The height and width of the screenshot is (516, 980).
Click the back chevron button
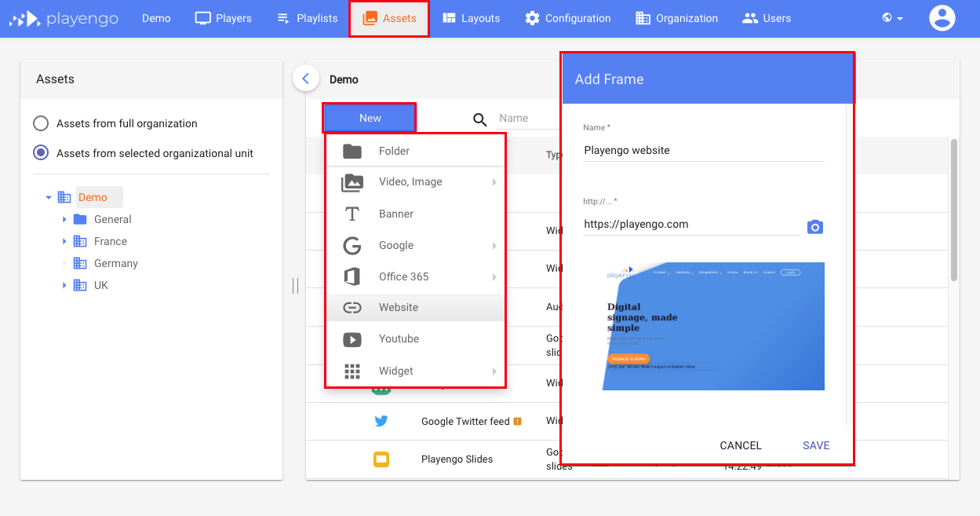(x=306, y=79)
